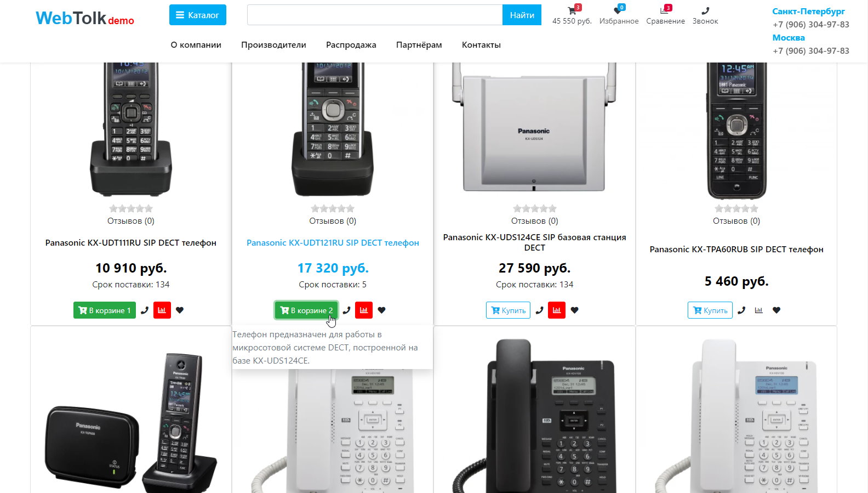Open Распродажа menu item
Image resolution: width=868 pixels, height=493 pixels.
(x=351, y=45)
